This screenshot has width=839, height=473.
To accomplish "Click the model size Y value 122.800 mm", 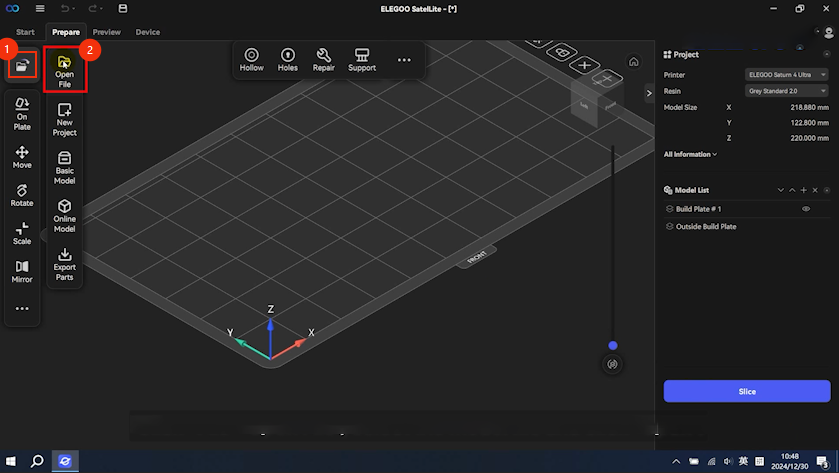I will point(809,123).
